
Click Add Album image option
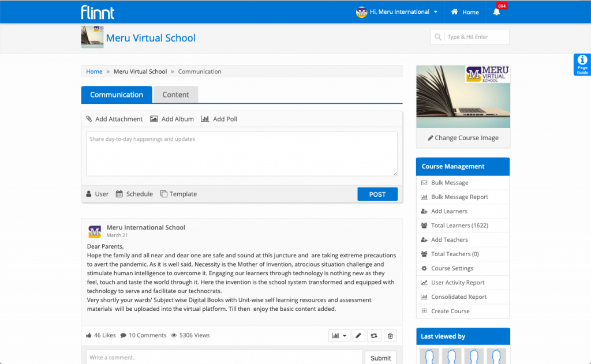172,119
